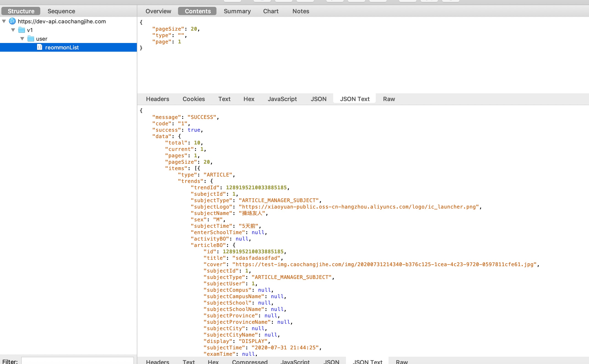
Task: Open the Overview tab
Action: coord(158,11)
